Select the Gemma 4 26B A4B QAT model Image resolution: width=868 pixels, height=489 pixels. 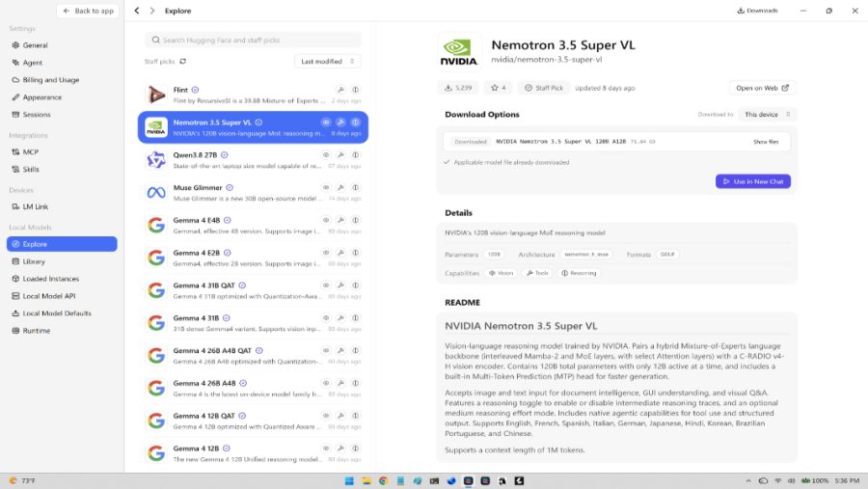(x=253, y=356)
